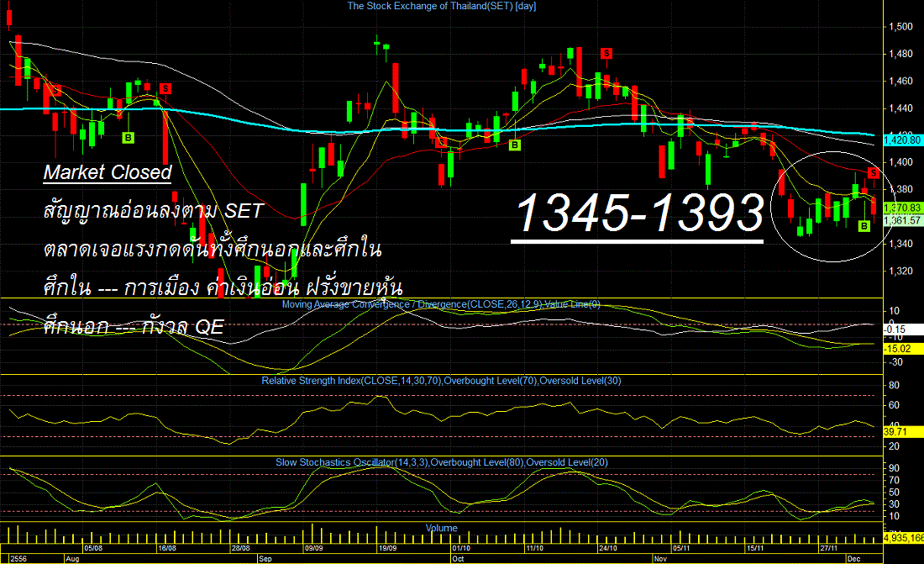924x564 pixels.
Task: Click the Relative Strength Index indicator label
Action: click(x=441, y=381)
